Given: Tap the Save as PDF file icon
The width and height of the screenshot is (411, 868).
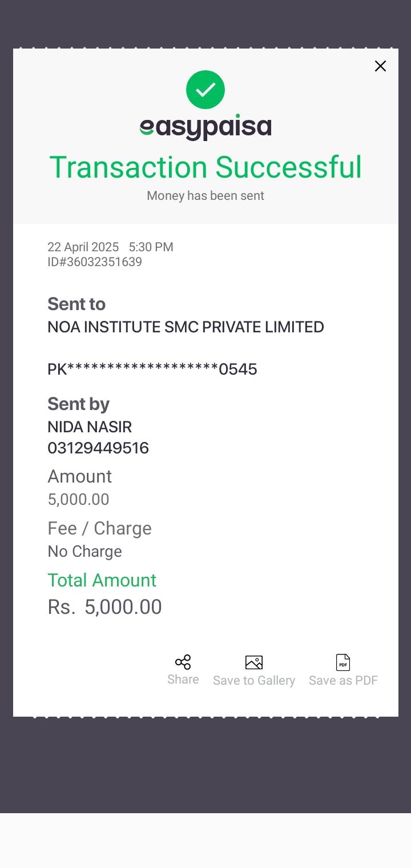Looking at the screenshot, I should point(343,662).
